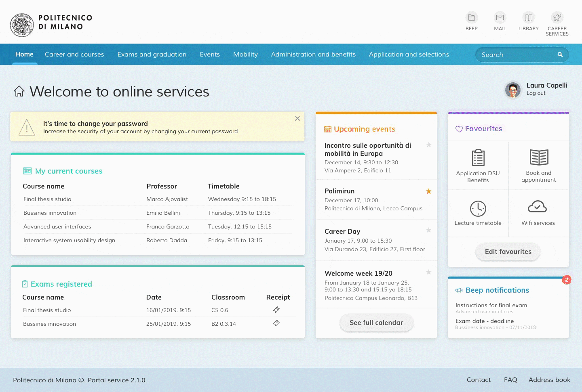582x392 pixels.
Task: Open the Lecture timetable clock icon
Action: 478,208
